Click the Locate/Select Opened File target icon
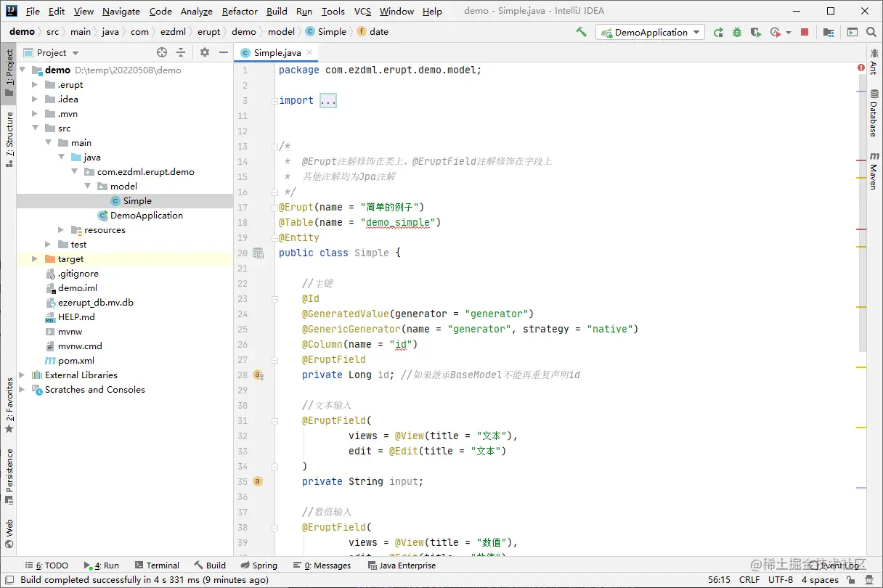 [162, 52]
